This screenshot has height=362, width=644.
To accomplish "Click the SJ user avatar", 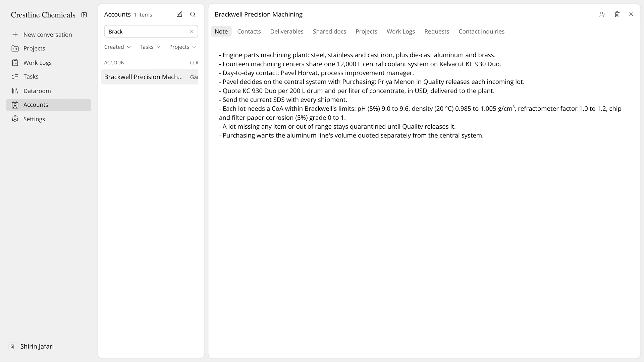I will [x=12, y=347].
